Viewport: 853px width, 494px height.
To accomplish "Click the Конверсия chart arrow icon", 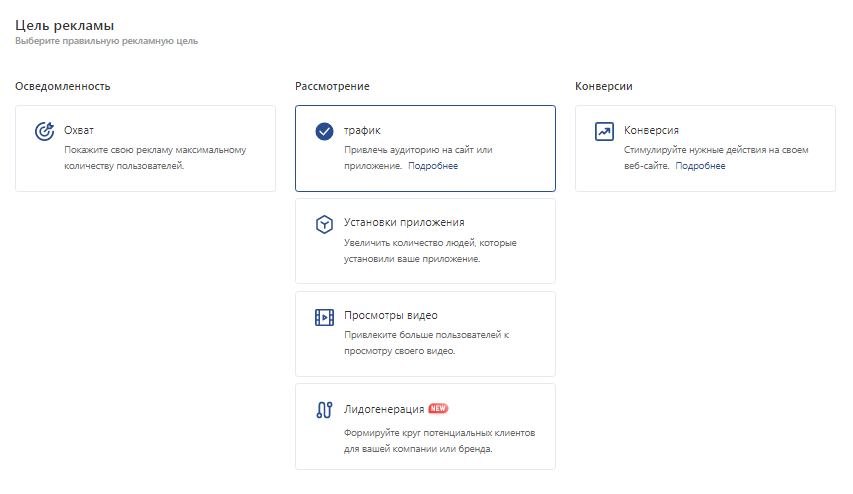I will (604, 131).
